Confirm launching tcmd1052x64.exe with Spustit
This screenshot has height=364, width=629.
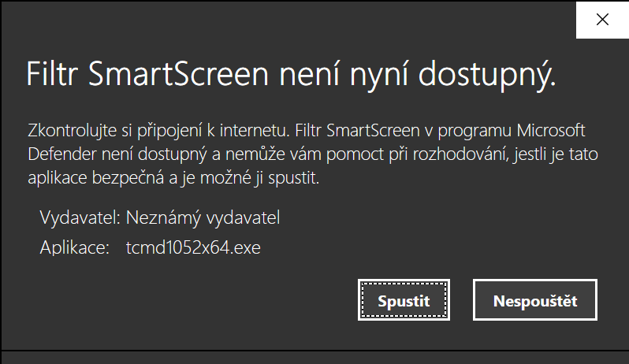[404, 300]
